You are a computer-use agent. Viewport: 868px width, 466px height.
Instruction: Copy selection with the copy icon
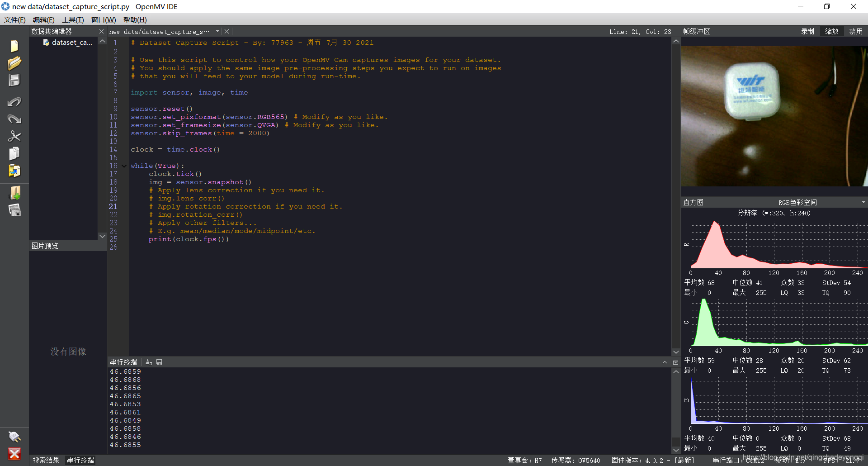pos(14,154)
